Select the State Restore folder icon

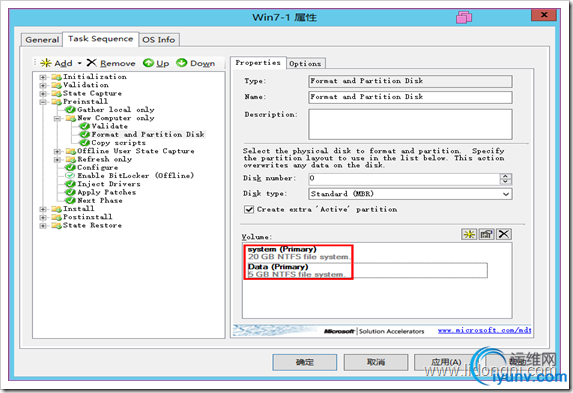[56, 226]
